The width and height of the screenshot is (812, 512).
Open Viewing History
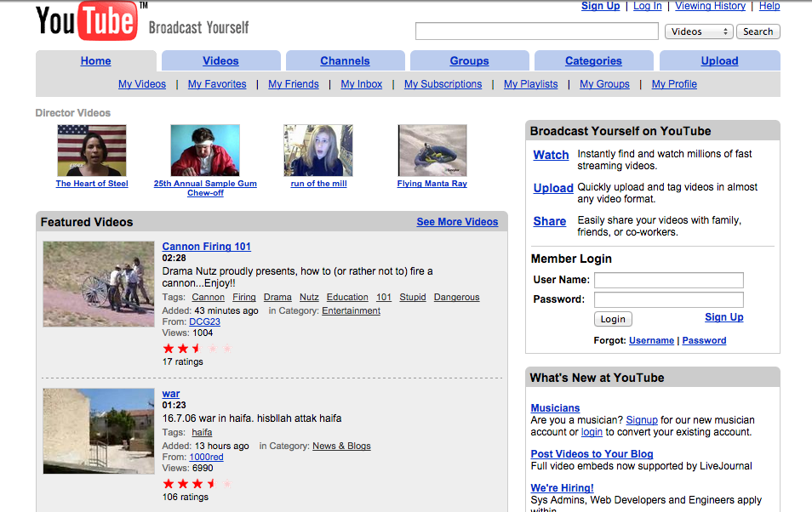coord(710,6)
